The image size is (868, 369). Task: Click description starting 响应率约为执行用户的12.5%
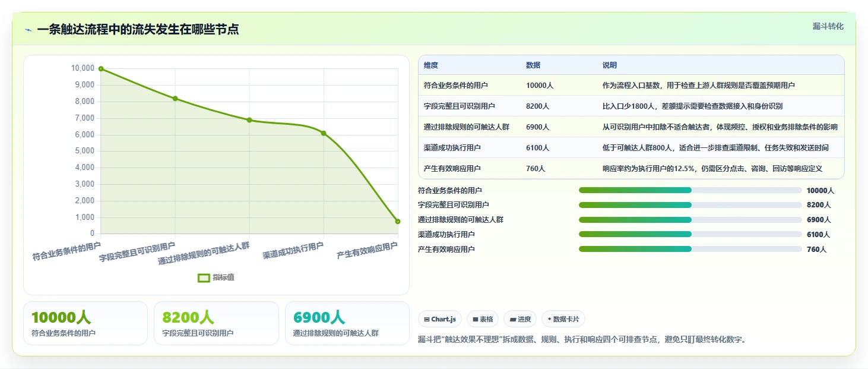coord(712,169)
